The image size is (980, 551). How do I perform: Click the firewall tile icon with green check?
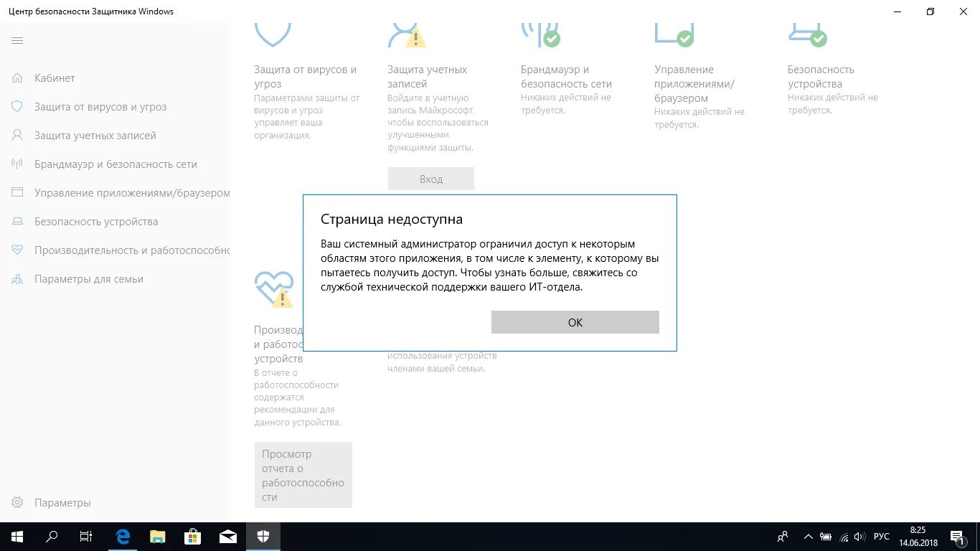[540, 34]
